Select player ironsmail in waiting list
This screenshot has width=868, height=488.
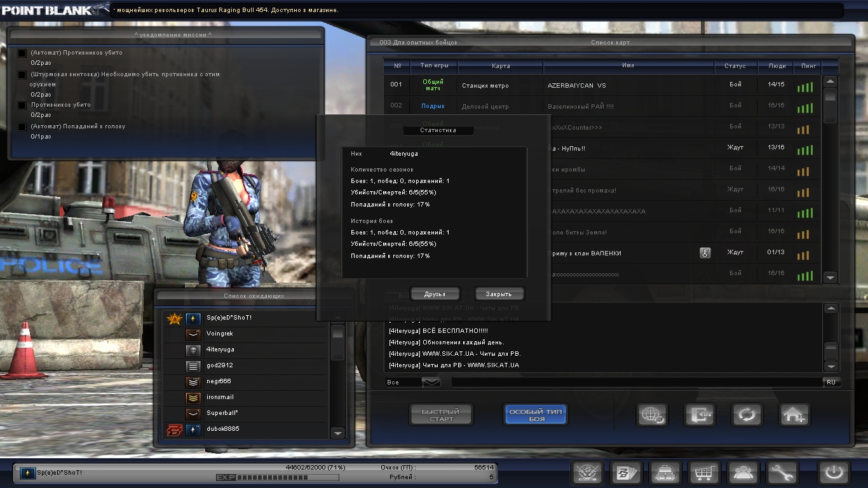tap(245, 397)
